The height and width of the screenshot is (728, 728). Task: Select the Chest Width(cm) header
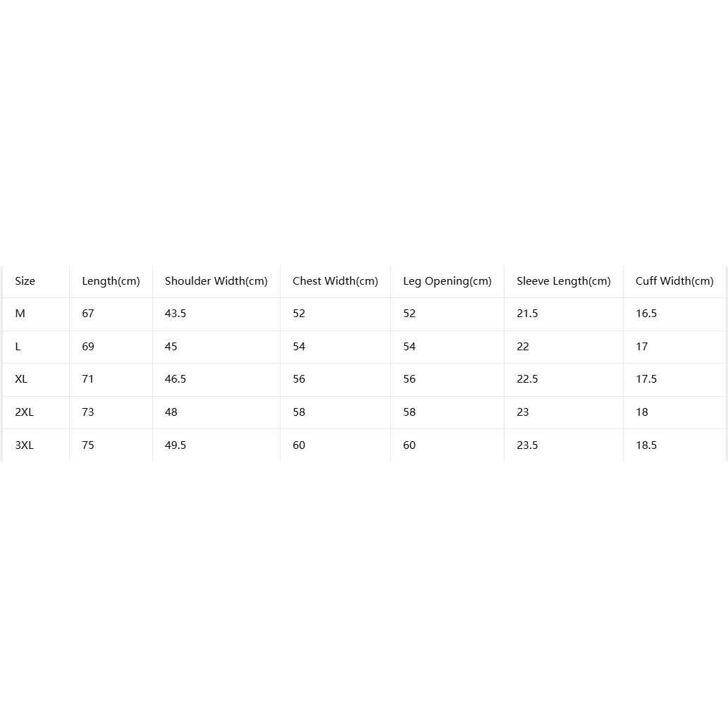pyautogui.click(x=335, y=281)
